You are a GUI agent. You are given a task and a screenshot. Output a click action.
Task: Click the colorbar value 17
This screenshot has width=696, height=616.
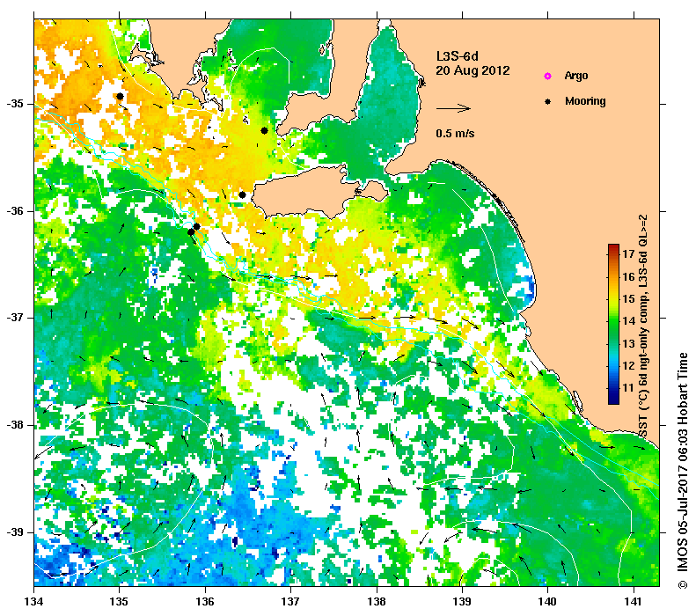coord(629,253)
